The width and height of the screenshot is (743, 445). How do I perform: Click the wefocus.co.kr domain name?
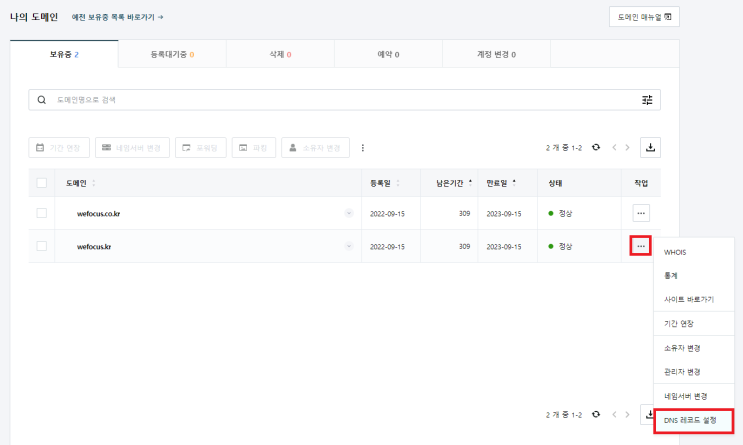pyautogui.click(x=99, y=214)
